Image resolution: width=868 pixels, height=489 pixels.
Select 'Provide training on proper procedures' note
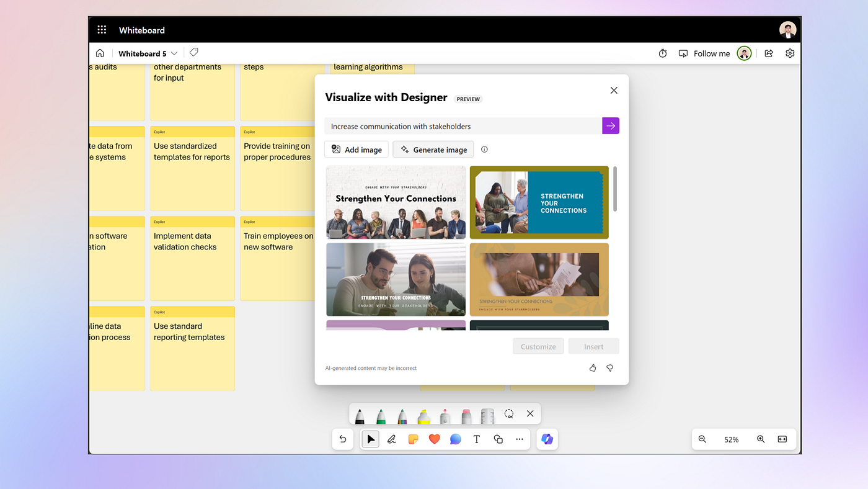[x=279, y=169]
